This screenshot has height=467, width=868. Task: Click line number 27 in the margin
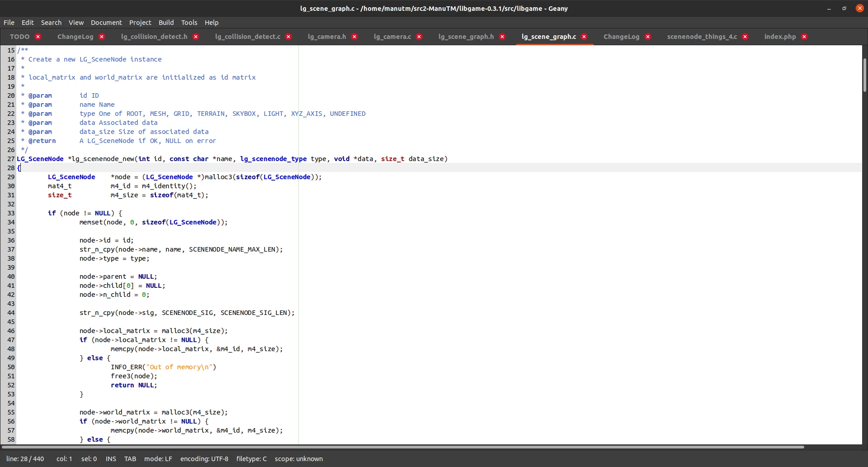coord(11,159)
